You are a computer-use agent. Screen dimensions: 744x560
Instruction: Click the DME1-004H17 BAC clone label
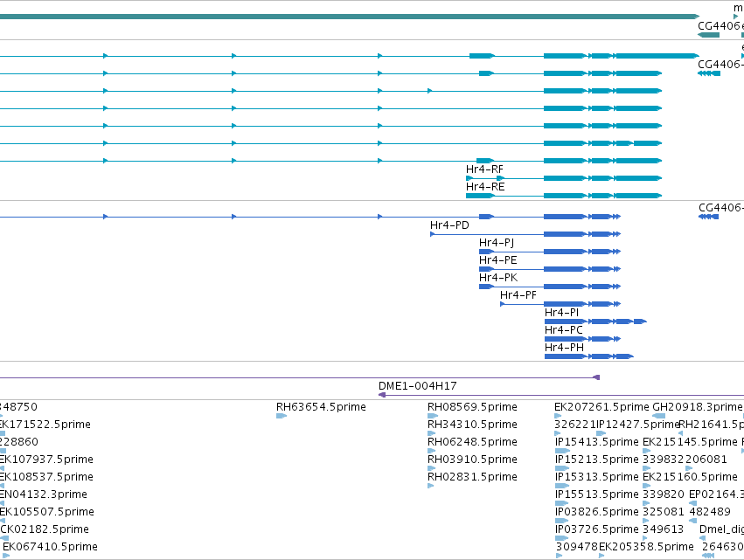[418, 386]
